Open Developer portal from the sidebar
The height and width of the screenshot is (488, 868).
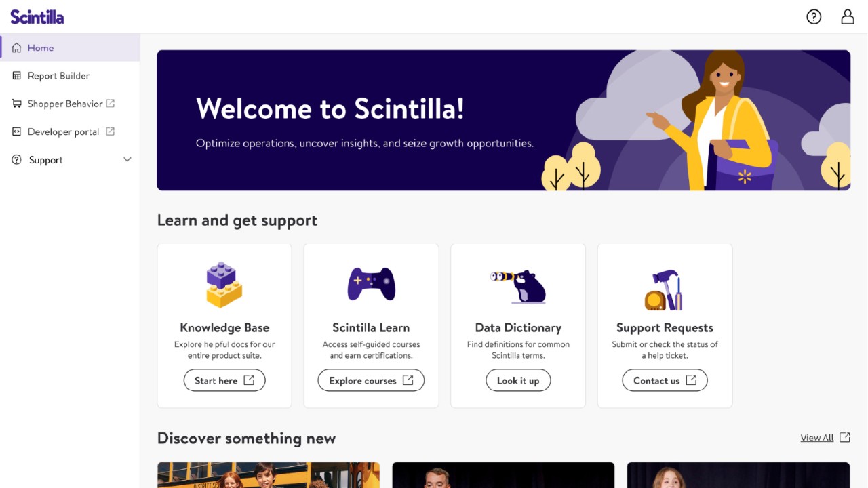63,132
